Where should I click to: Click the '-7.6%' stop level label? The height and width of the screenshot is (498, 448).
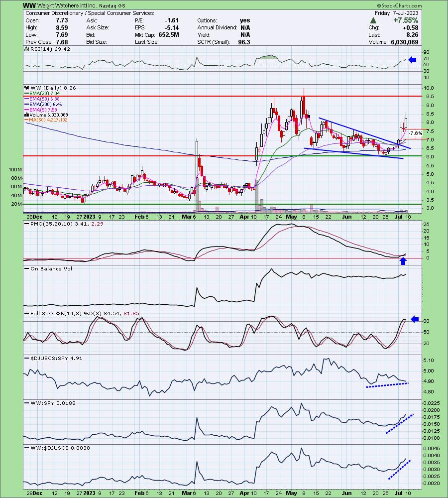(x=415, y=133)
